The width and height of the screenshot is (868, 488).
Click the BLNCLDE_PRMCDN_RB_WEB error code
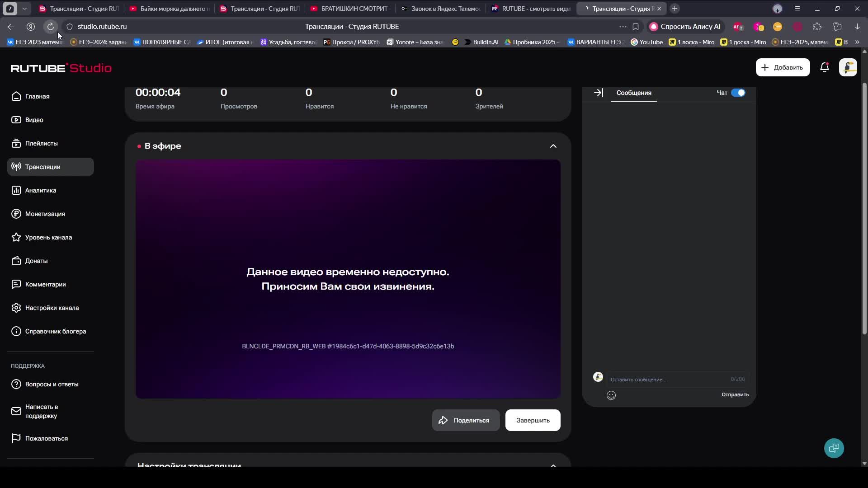click(x=348, y=346)
